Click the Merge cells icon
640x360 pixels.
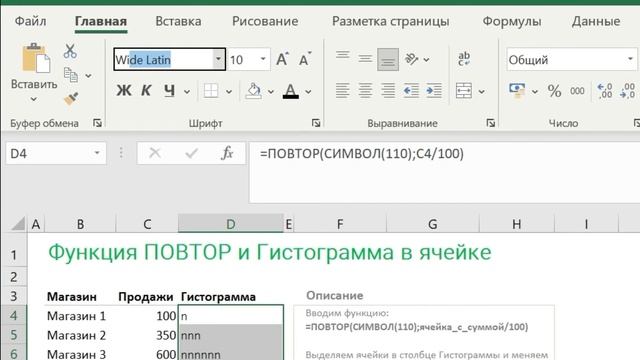click(x=464, y=91)
